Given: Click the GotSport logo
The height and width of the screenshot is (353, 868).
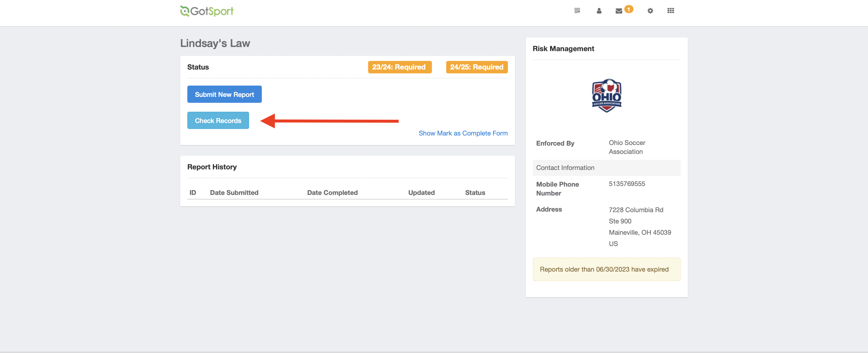Looking at the screenshot, I should point(207,11).
